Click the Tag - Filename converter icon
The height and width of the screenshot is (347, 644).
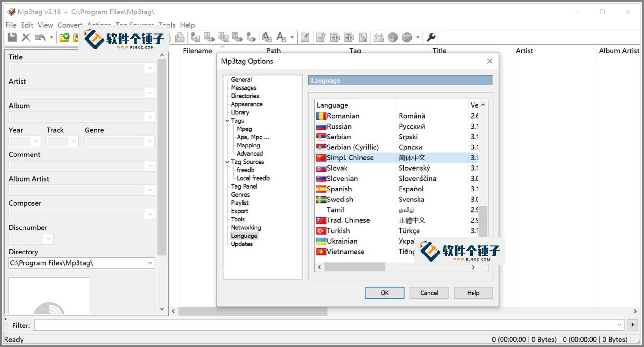tap(195, 37)
